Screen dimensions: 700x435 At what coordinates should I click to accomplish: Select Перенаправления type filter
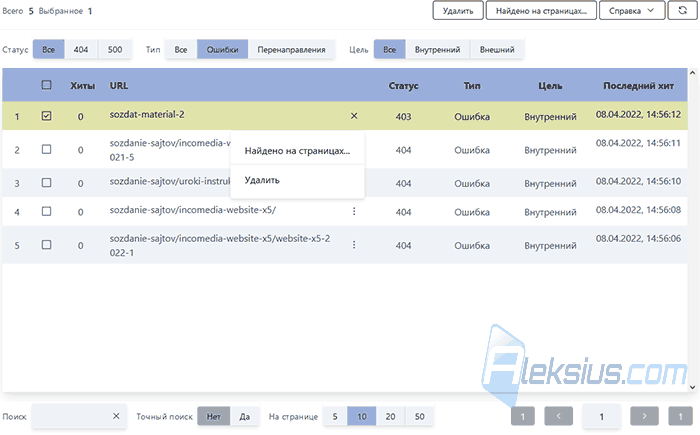pos(292,50)
